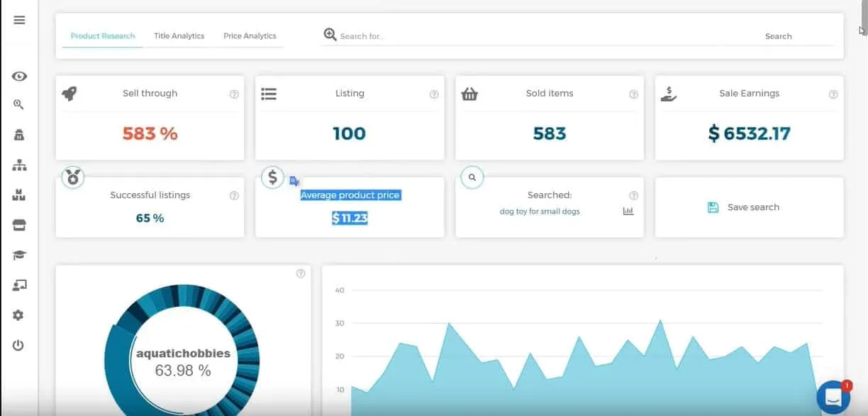
Task: Click the 'dog toy for small dogs' link
Action: tap(540, 212)
